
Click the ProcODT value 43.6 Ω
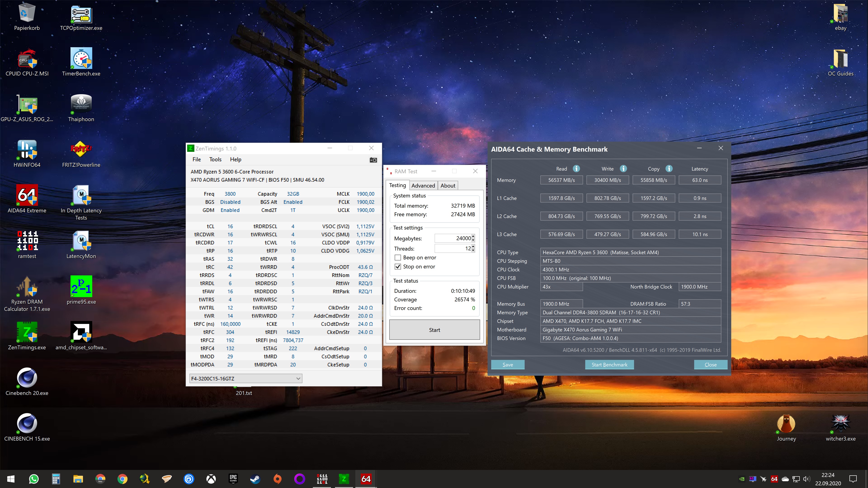(365, 267)
